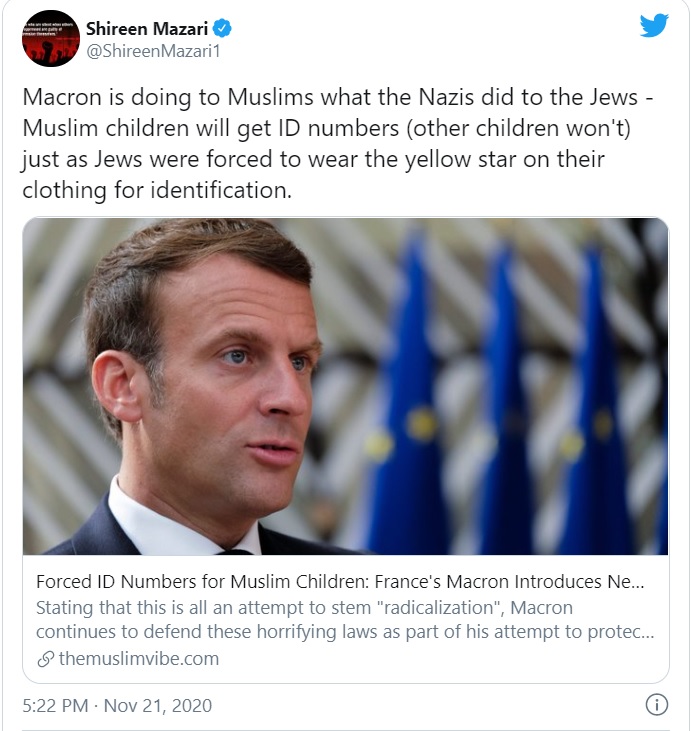Click the chain link icon
Screen dimensions: 691x731
point(45,659)
